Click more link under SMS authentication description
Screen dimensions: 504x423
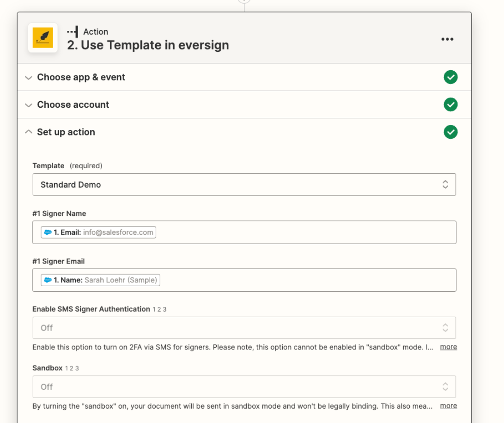pyautogui.click(x=449, y=347)
